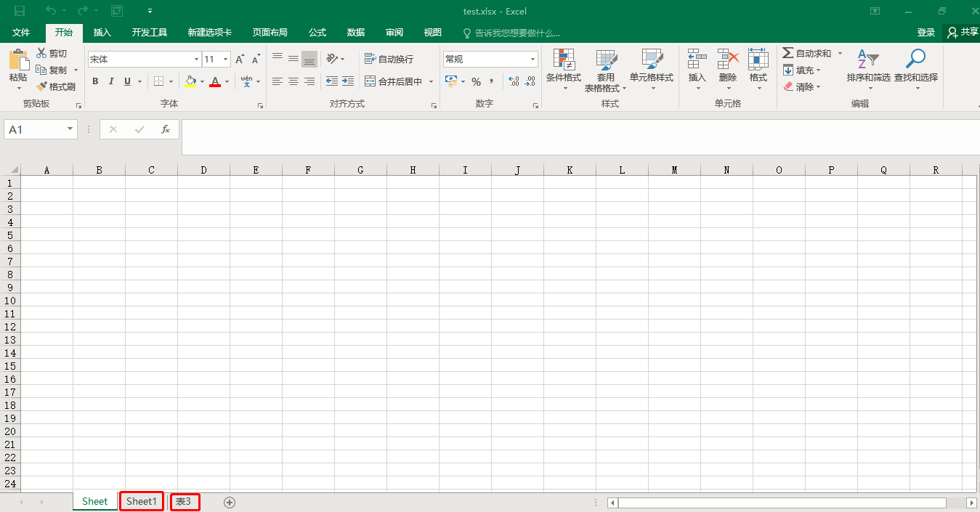Open Conditional Formatting (条件格式)
980x512 pixels.
point(563,70)
